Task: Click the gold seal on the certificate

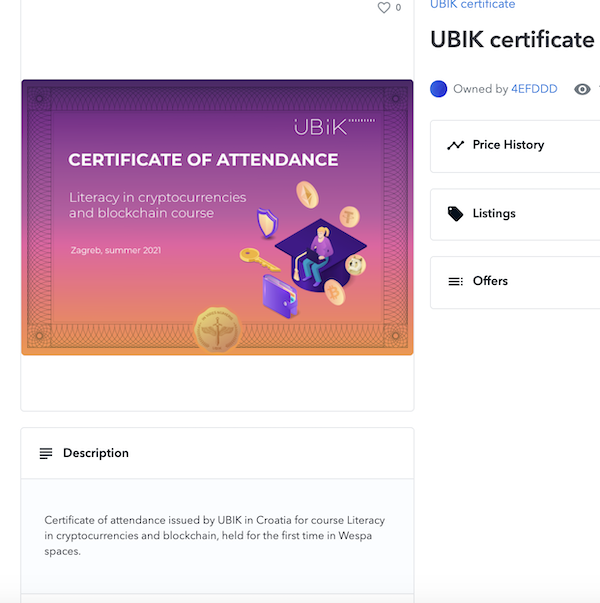Action: pyautogui.click(x=218, y=330)
